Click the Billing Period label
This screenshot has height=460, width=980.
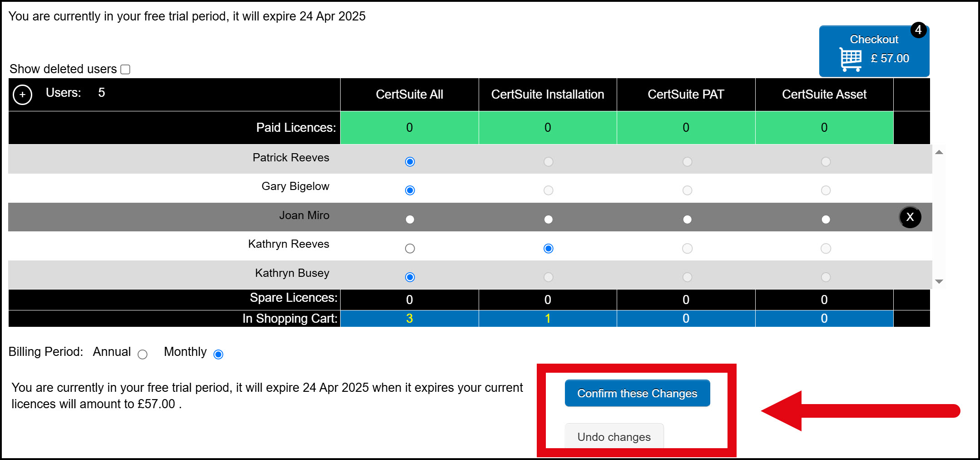(x=46, y=352)
